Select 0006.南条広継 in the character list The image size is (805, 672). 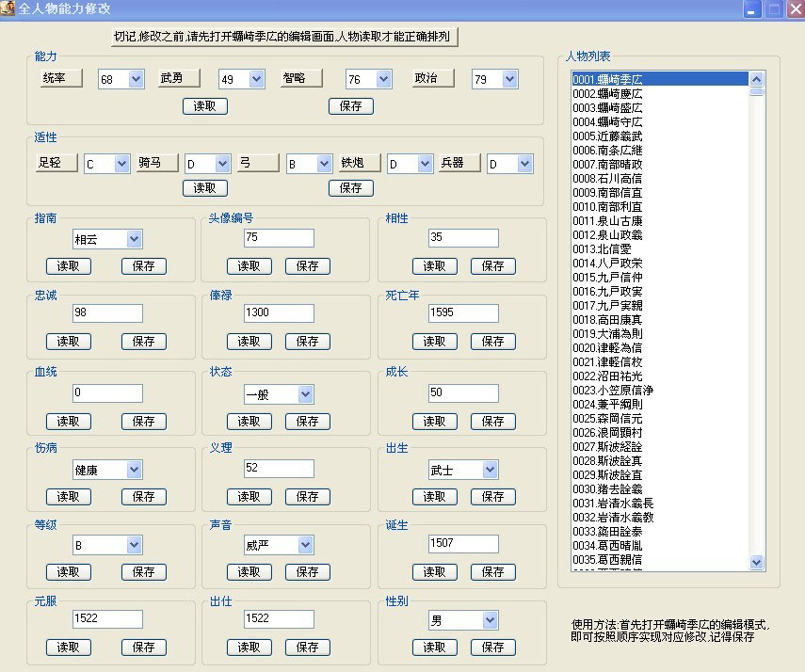point(607,150)
